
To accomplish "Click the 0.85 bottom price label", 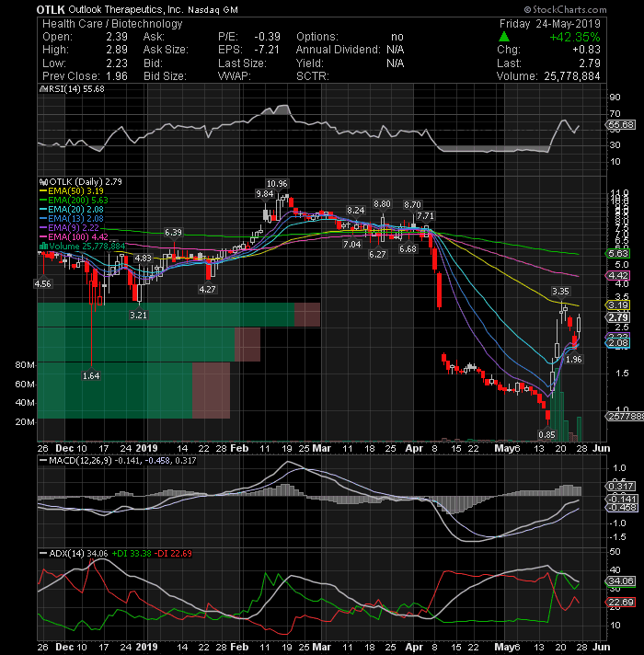I will tap(546, 434).
